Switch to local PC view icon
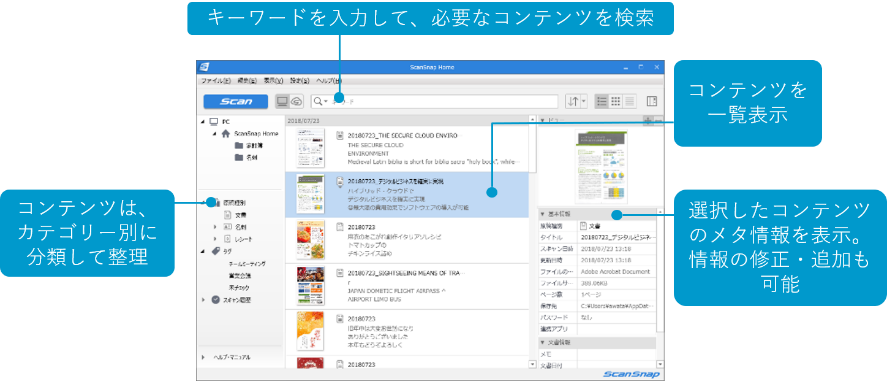 (282, 101)
